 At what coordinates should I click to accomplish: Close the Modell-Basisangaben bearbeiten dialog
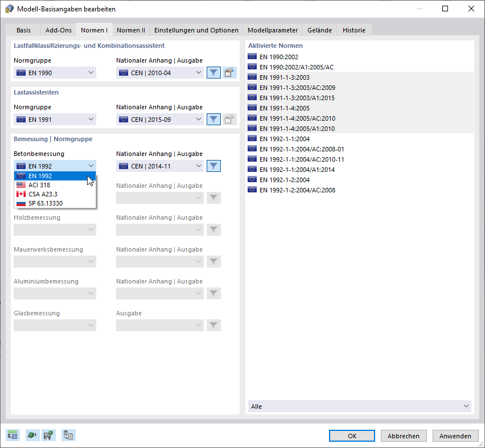[471, 9]
